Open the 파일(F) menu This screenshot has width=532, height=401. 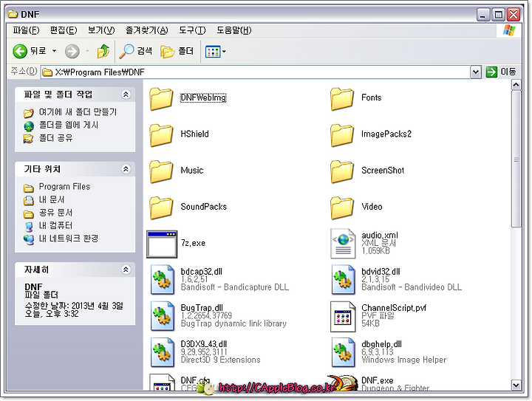pos(26,30)
